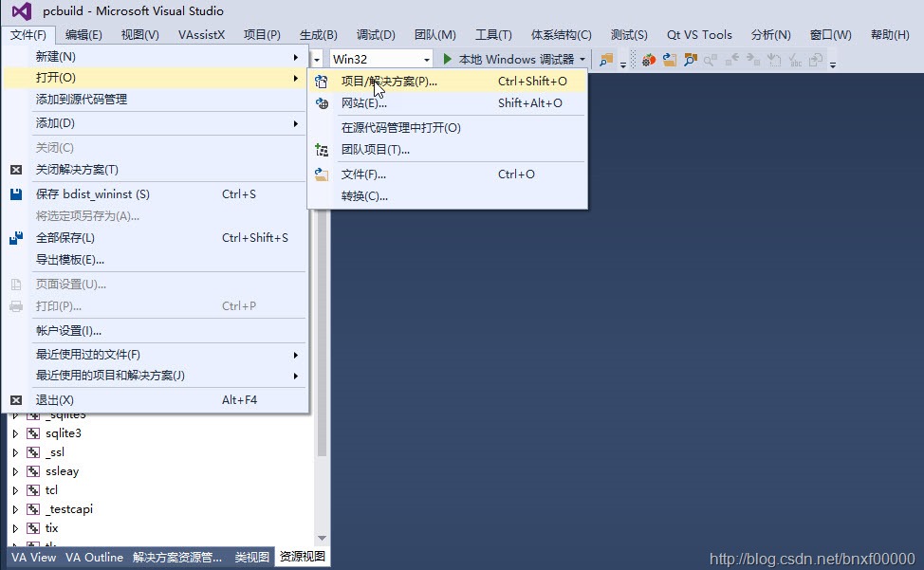This screenshot has height=570, width=924.
Task: Click the tix project icon
Action: point(33,528)
